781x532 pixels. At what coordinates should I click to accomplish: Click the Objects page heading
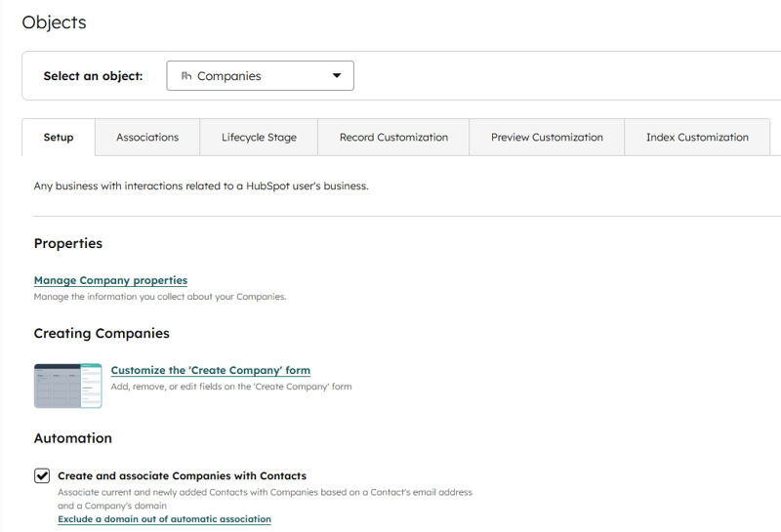pos(54,22)
